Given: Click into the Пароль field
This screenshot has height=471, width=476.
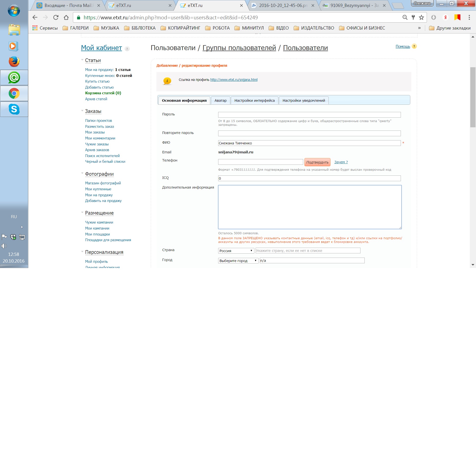Looking at the screenshot, I should click(309, 115).
